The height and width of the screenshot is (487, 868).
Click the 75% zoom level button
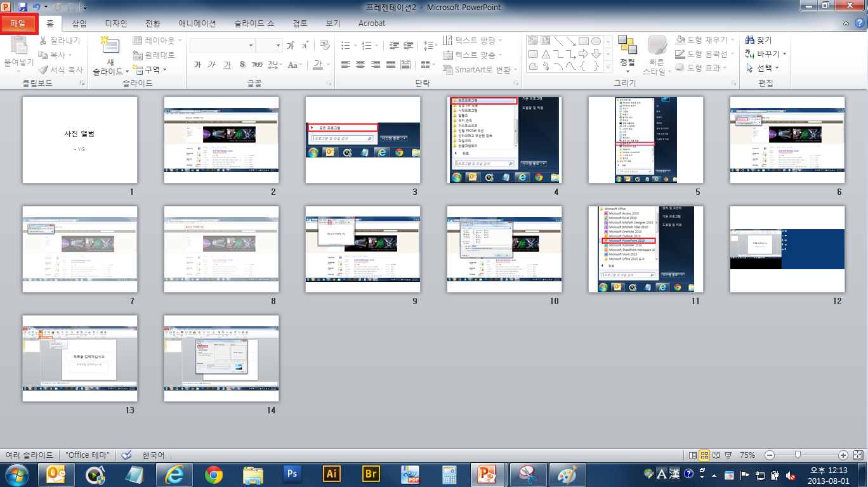[747, 455]
